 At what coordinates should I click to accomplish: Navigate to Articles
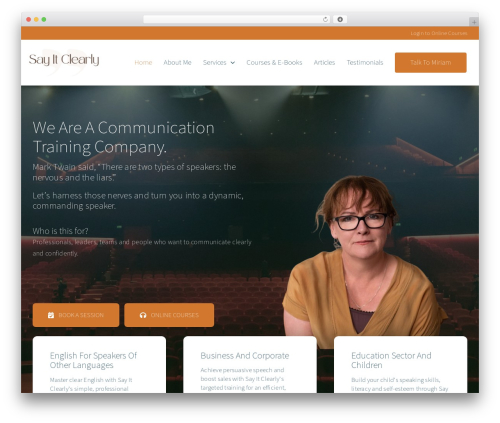[x=324, y=62]
